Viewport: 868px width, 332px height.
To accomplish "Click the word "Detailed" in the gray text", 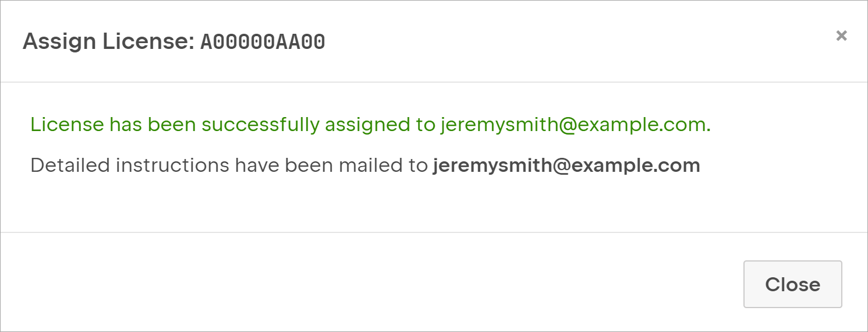I will pyautogui.click(x=70, y=165).
